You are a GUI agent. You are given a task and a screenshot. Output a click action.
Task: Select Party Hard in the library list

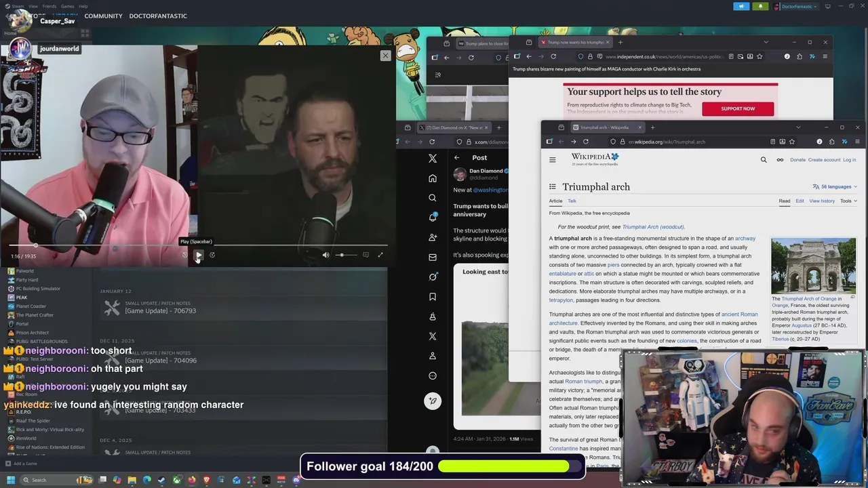(x=27, y=280)
